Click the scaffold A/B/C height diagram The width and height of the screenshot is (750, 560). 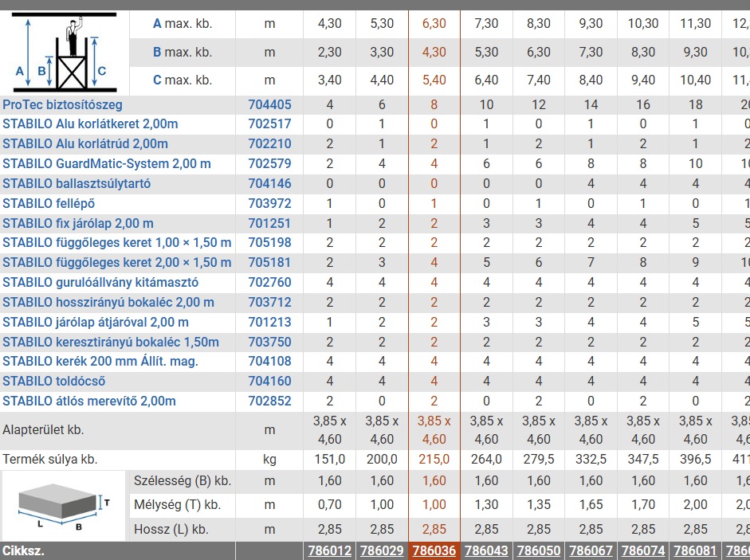pyautogui.click(x=65, y=53)
